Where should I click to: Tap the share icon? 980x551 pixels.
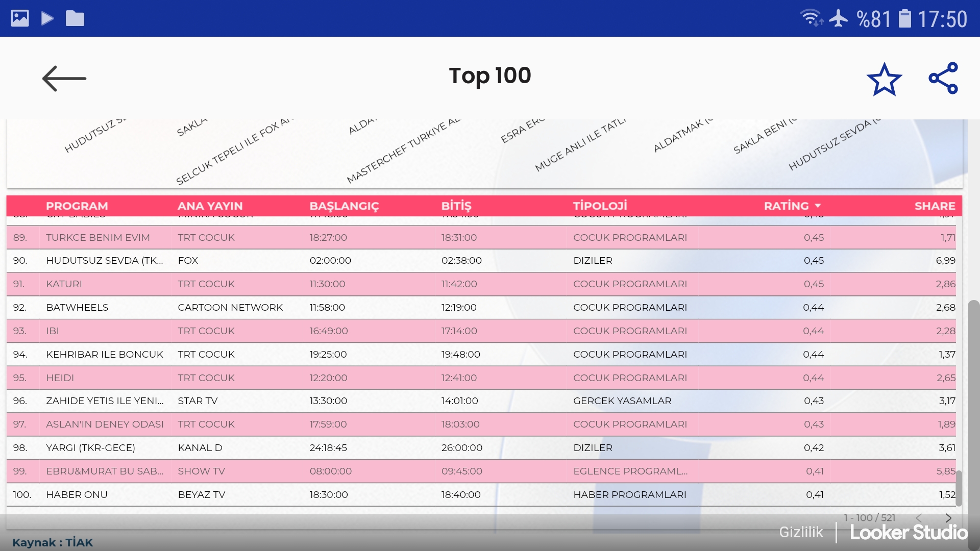point(943,78)
